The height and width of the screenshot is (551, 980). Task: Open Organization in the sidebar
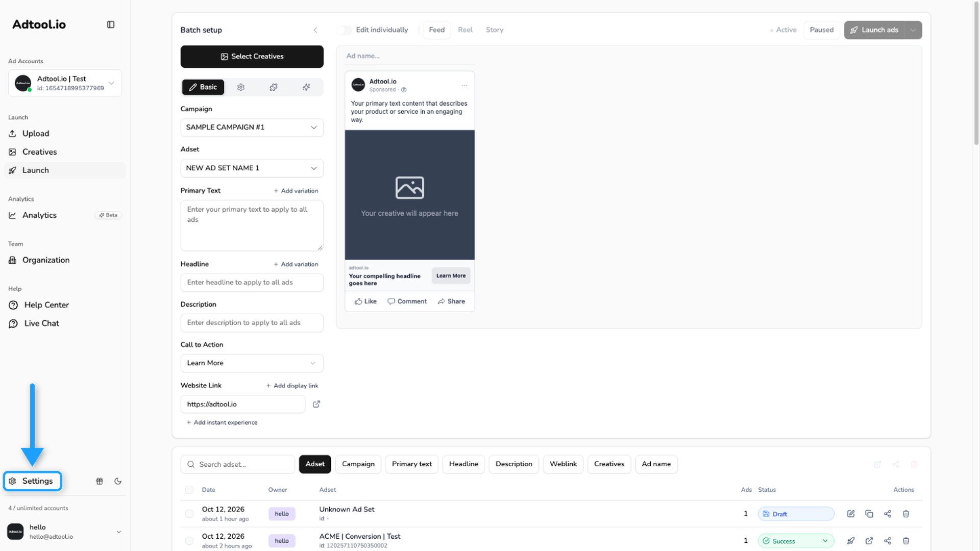(x=65, y=260)
